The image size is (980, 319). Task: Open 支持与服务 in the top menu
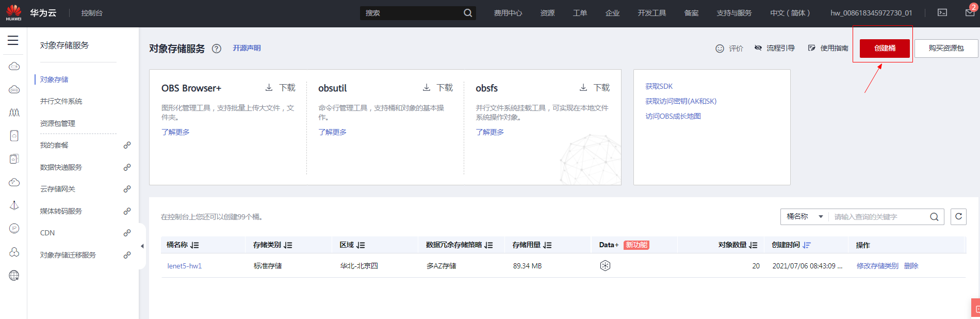click(734, 13)
